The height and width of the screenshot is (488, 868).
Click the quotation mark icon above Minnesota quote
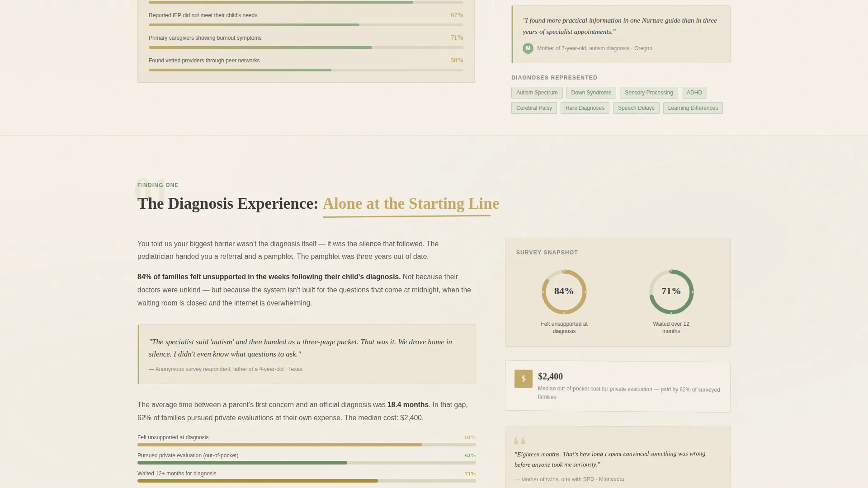pos(520,441)
